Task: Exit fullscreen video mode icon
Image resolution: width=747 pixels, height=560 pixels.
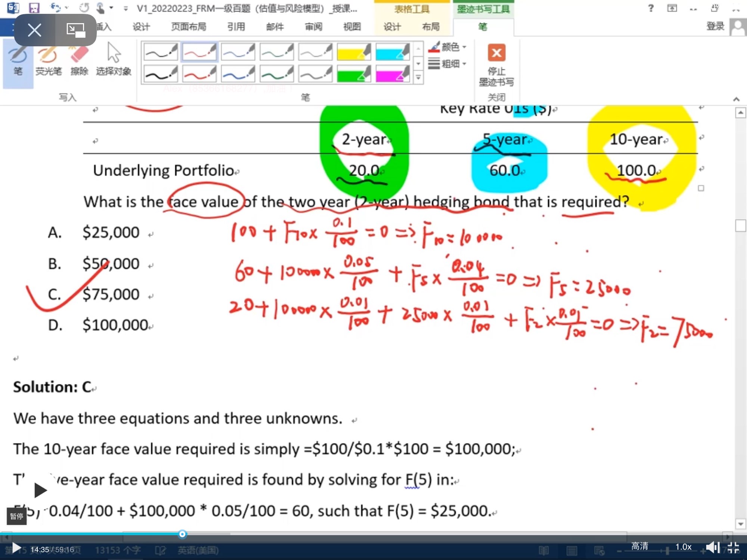Action: point(733,547)
